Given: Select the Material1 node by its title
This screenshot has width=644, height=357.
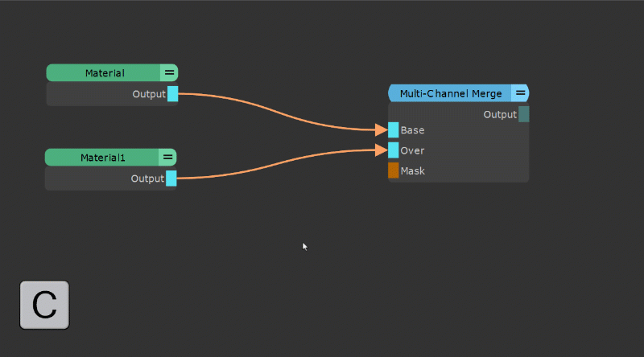Looking at the screenshot, I should pyautogui.click(x=103, y=158).
